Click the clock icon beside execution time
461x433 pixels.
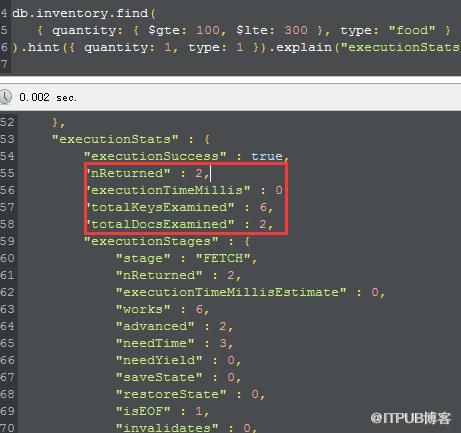[5, 97]
